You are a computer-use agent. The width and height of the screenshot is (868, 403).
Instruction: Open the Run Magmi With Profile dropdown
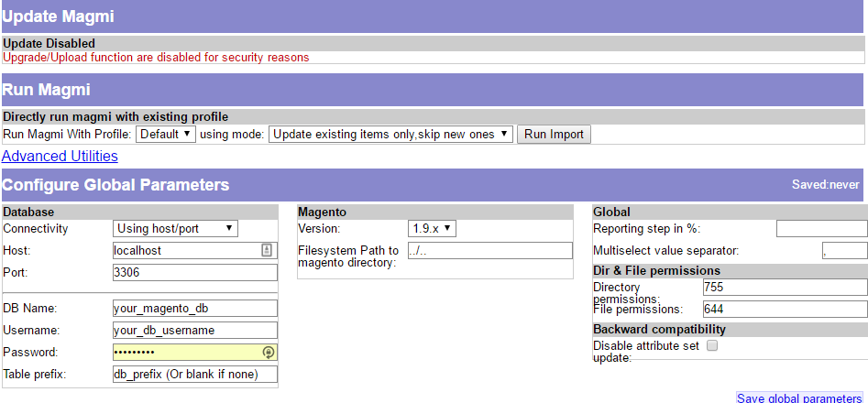point(166,135)
